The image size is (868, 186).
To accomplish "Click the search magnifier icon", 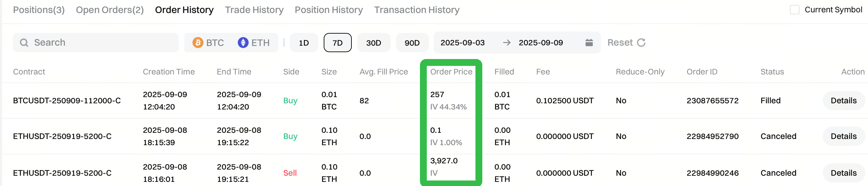I will pyautogui.click(x=24, y=43).
